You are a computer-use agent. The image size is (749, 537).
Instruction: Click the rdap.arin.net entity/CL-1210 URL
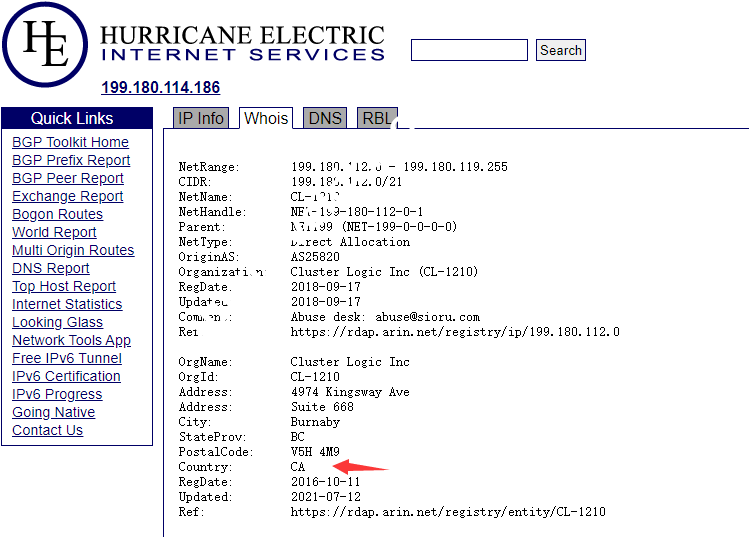coord(448,512)
